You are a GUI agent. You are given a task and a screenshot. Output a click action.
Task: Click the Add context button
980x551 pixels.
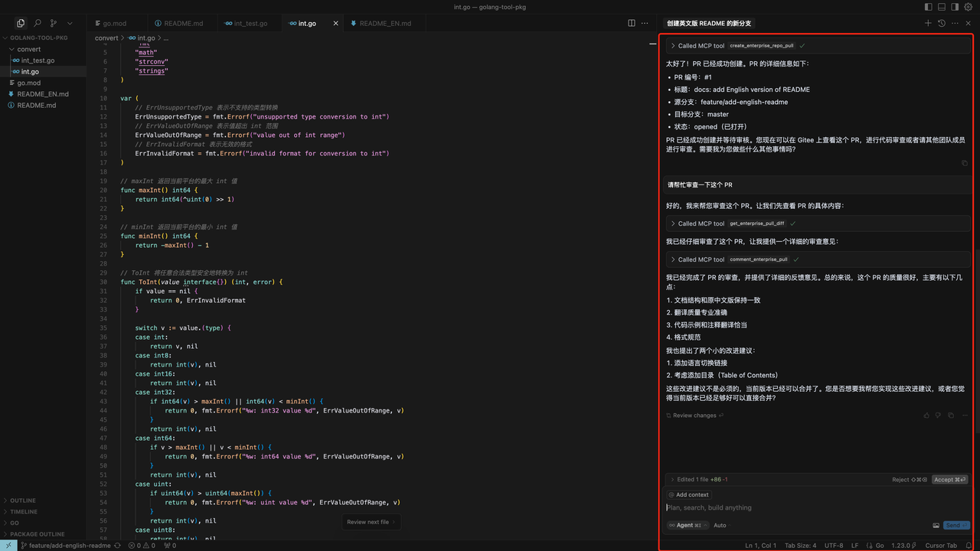pos(688,495)
